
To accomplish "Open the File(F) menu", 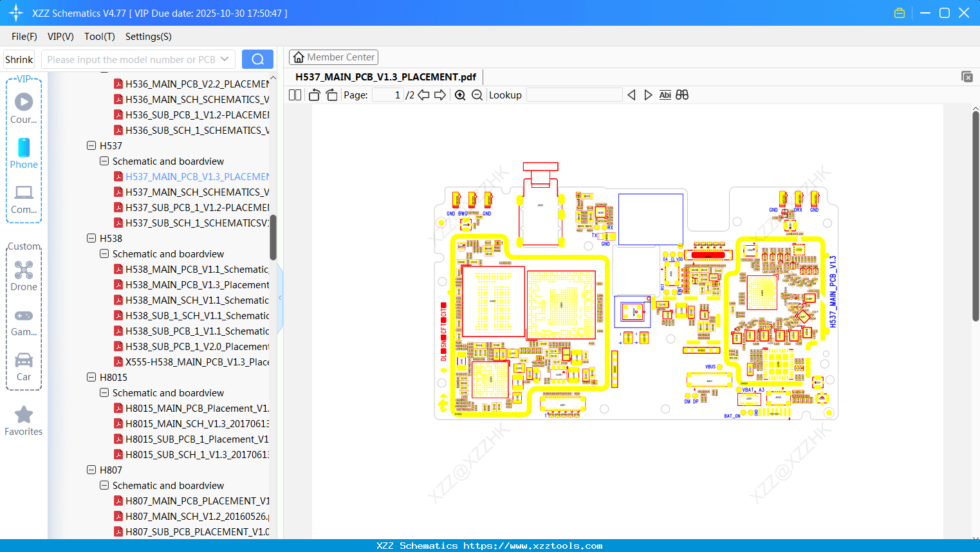I will tap(24, 37).
